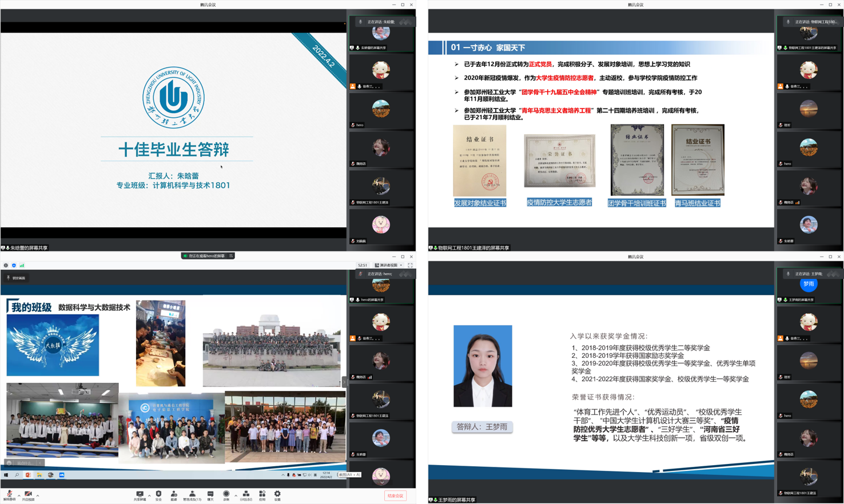Start 录制 recording from the toolbar

coord(226,495)
